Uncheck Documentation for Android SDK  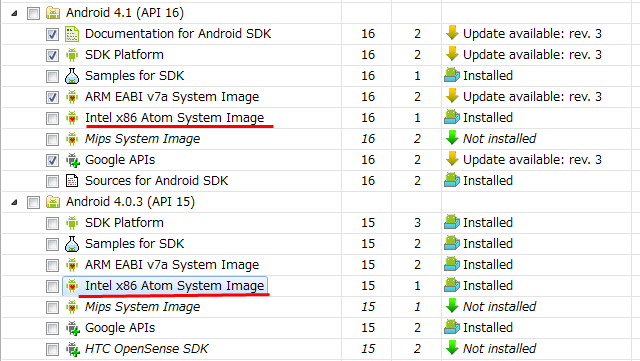[x=52, y=34]
